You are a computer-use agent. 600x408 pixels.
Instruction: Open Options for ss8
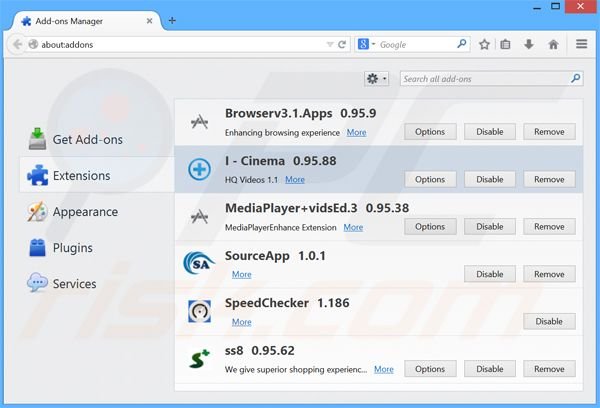coord(430,369)
